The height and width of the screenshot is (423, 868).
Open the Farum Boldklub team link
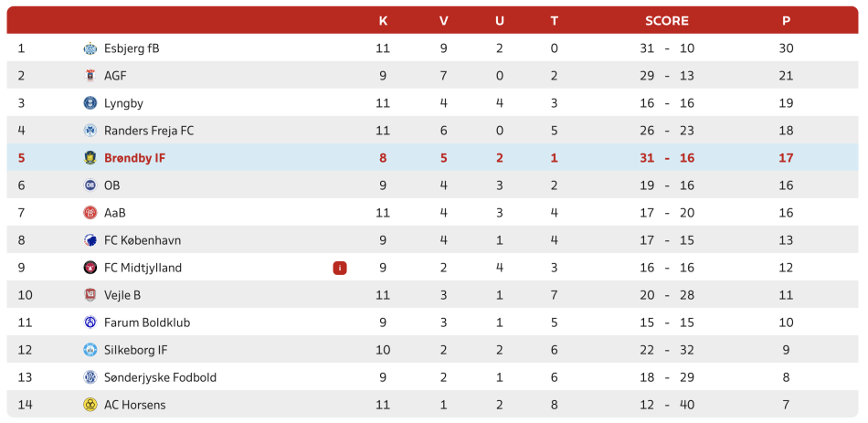click(x=147, y=323)
